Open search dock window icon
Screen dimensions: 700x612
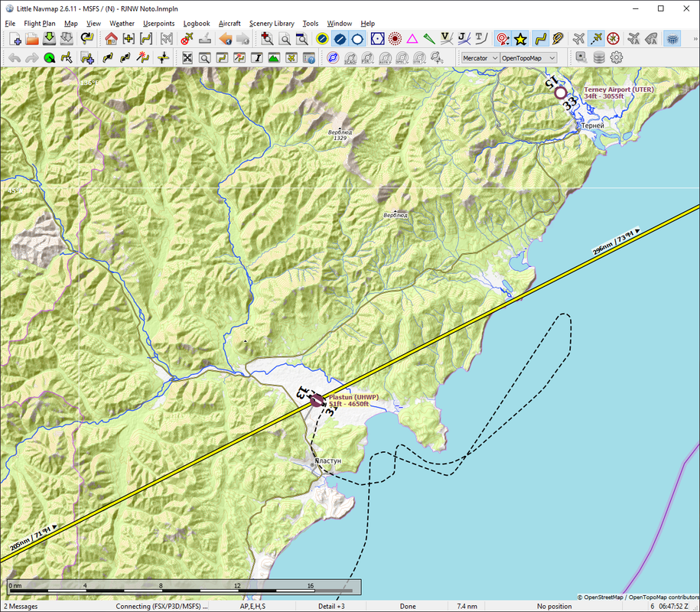(x=205, y=58)
